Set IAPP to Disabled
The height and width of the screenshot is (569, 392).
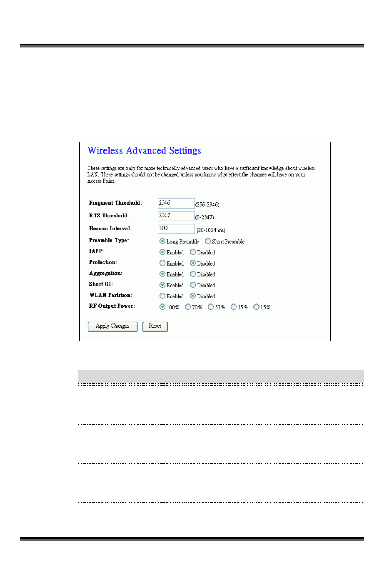click(x=193, y=252)
